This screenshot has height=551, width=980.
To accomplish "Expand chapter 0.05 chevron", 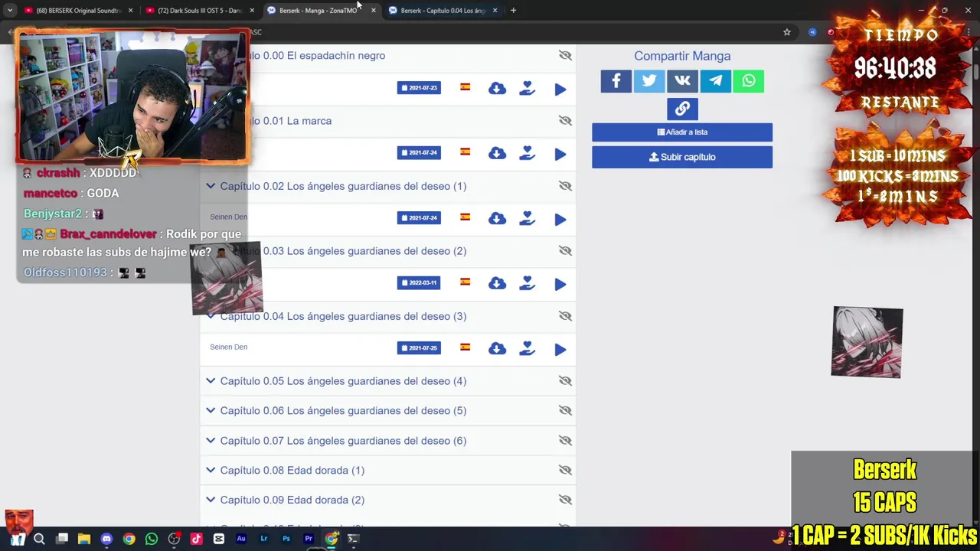I will [x=211, y=380].
